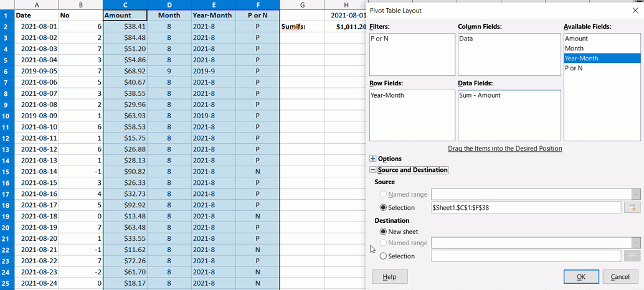The image size is (644, 290).
Task: Click the No header cell
Action: (80, 16)
